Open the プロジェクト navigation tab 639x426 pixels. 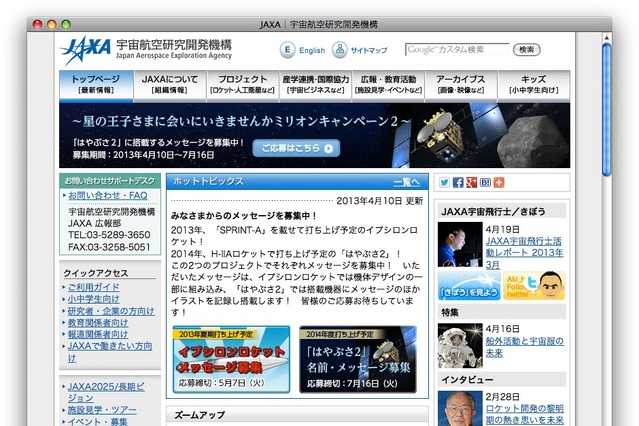tap(242, 84)
